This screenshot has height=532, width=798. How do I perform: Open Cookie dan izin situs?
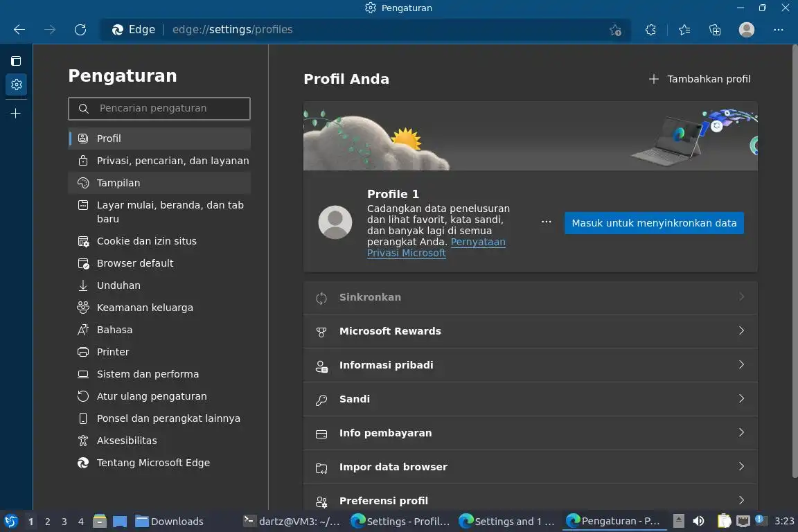(159, 241)
